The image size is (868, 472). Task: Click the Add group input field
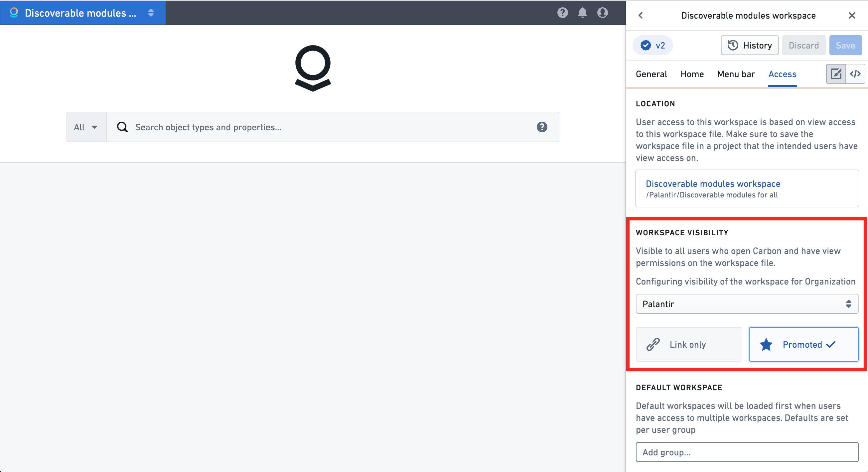coord(747,452)
